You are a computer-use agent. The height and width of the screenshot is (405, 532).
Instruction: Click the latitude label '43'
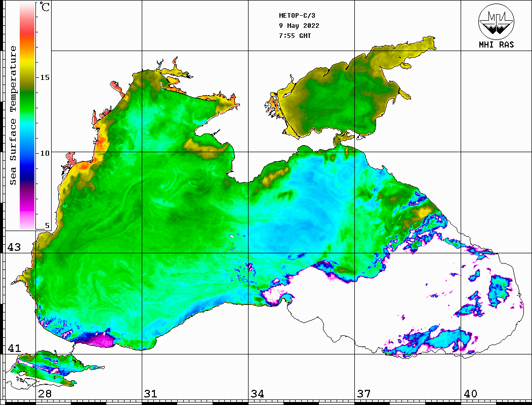[x=14, y=247]
